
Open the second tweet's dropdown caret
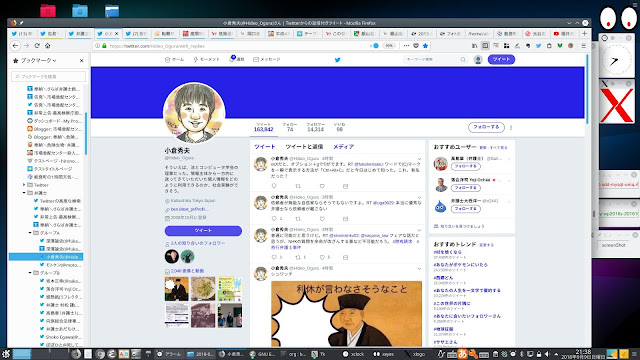[419, 198]
